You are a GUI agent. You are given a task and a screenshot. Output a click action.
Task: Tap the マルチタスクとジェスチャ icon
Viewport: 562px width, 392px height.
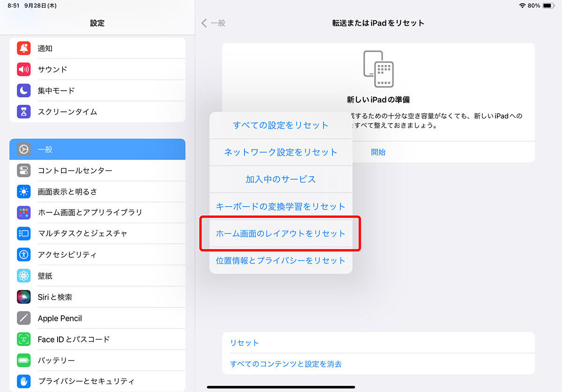pyautogui.click(x=24, y=233)
